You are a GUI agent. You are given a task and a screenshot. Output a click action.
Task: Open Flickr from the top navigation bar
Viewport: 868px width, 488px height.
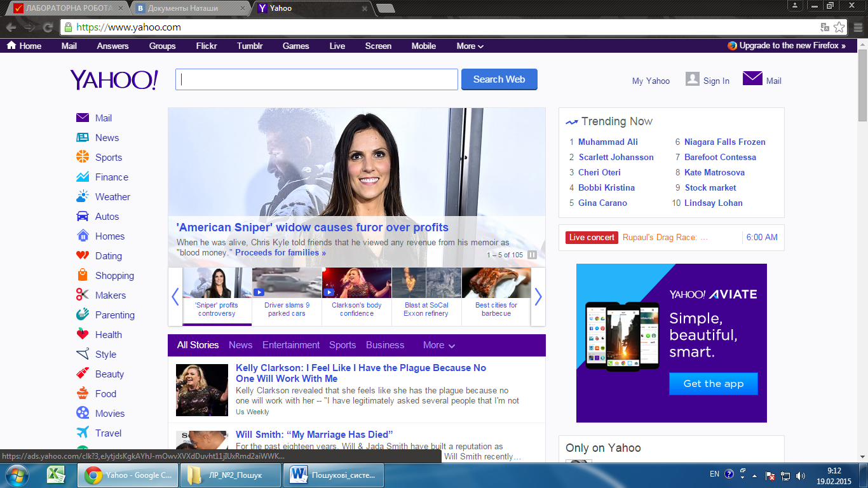point(207,46)
